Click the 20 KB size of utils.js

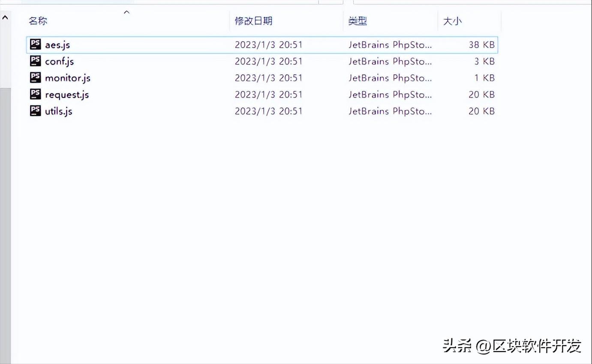(482, 111)
